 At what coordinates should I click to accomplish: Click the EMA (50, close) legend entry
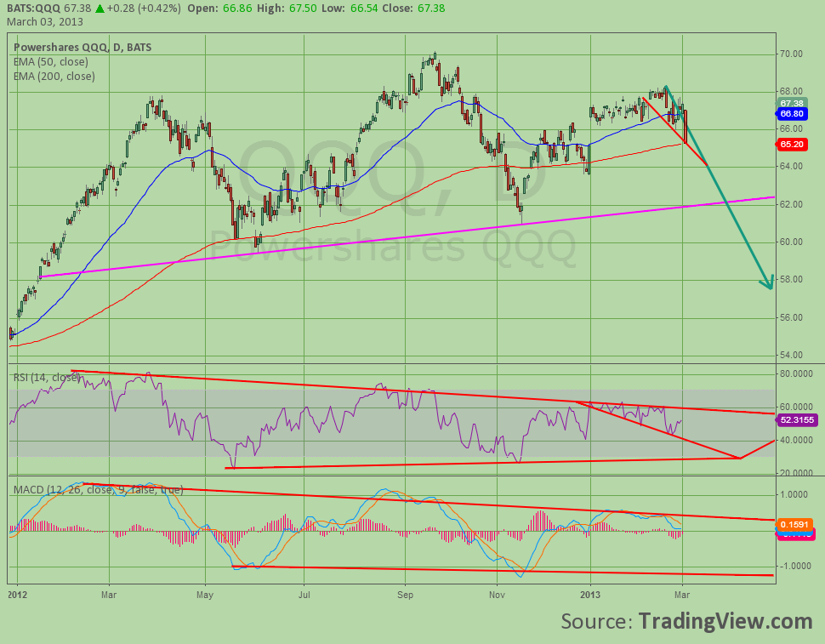51,62
